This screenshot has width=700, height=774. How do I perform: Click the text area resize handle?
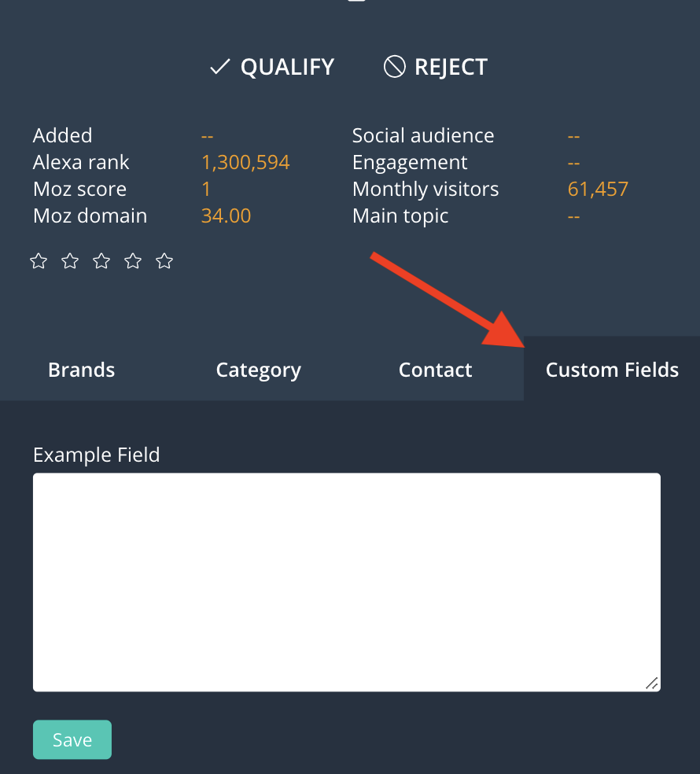point(652,684)
